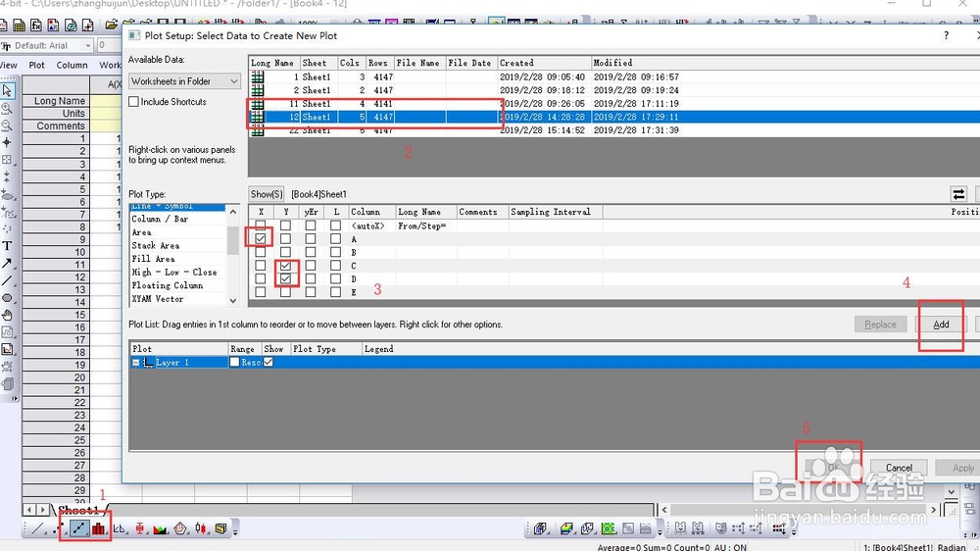The image size is (980, 551).
Task: Select worksheet row 11 Sheet1
Action: (x=615, y=104)
